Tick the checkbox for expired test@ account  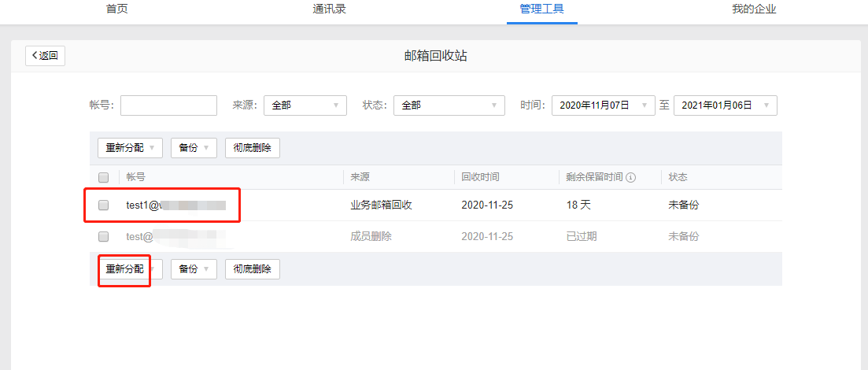103,236
